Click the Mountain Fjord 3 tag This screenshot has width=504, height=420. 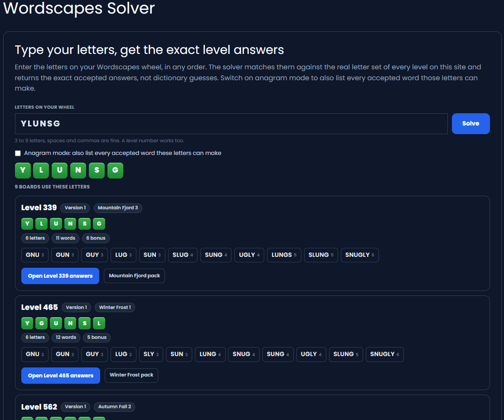118,208
